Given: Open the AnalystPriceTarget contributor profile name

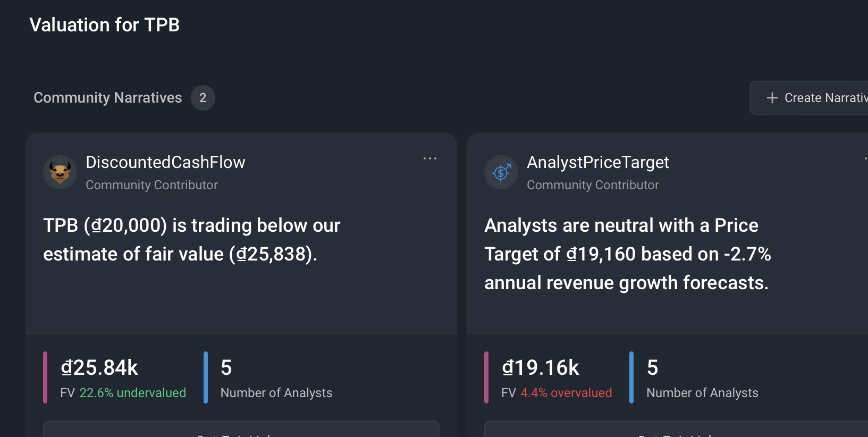Looking at the screenshot, I should (597, 162).
